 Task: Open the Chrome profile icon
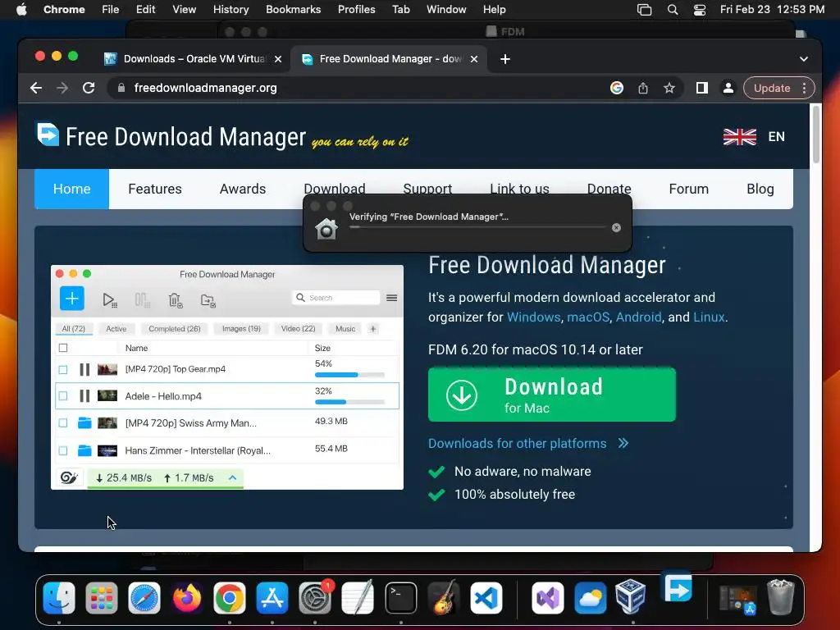728,88
